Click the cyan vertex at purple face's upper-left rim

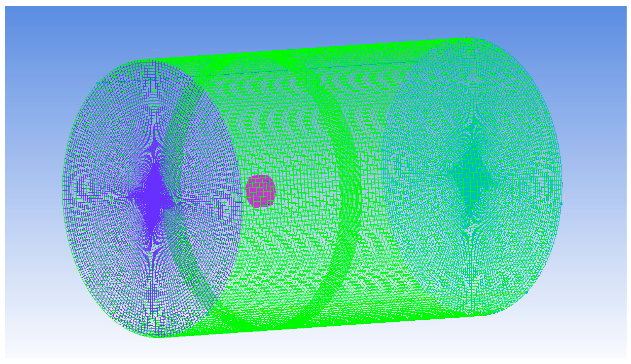tap(98, 83)
